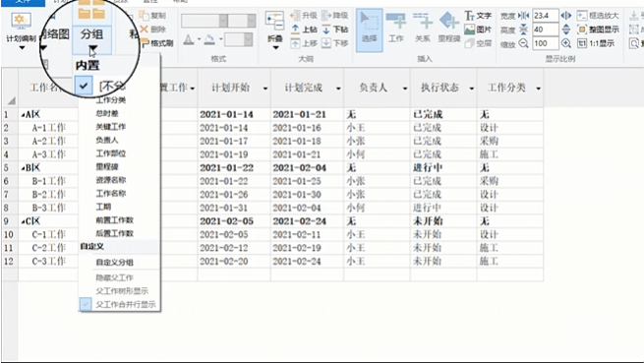
Task: Collapse the A区 row
Action: 23,115
